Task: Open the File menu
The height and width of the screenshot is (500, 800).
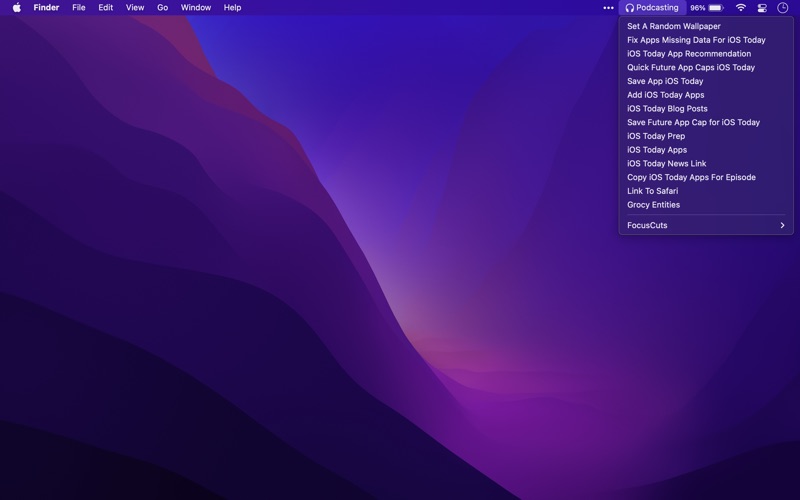Action: coord(79,8)
